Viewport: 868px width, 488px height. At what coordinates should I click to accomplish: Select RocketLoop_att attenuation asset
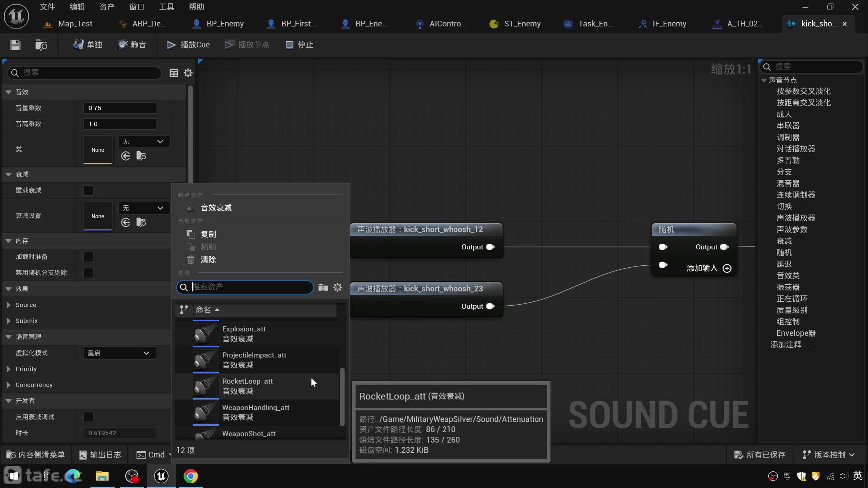coord(257,386)
